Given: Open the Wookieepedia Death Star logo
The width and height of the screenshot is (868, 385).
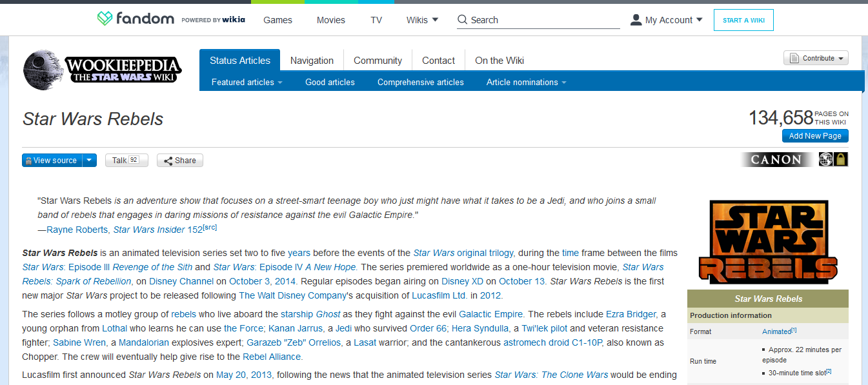Looking at the screenshot, I should (43, 70).
